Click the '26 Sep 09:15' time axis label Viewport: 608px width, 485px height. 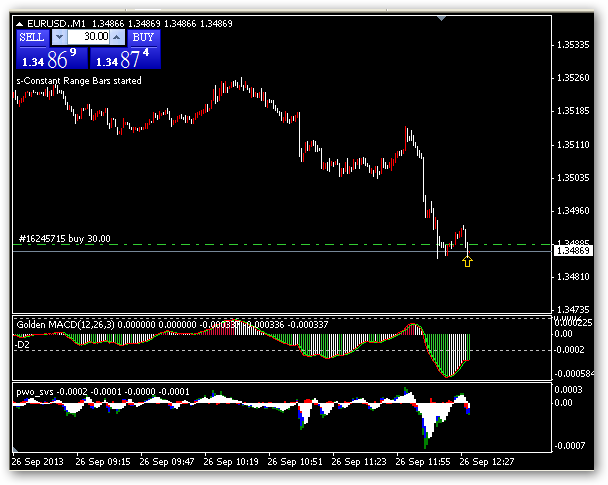103,462
